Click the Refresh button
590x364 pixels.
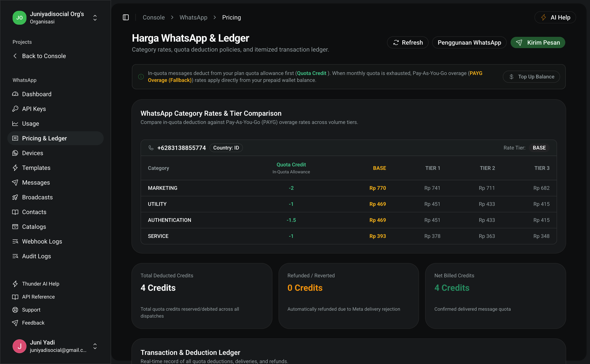point(408,43)
